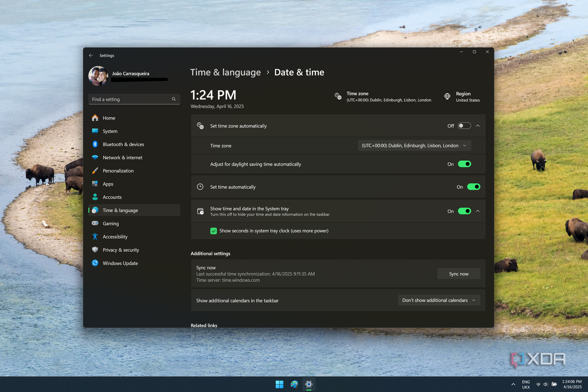This screenshot has height=392, width=588.
Task: Open Bluetooth & devices via its icon
Action: click(x=95, y=144)
